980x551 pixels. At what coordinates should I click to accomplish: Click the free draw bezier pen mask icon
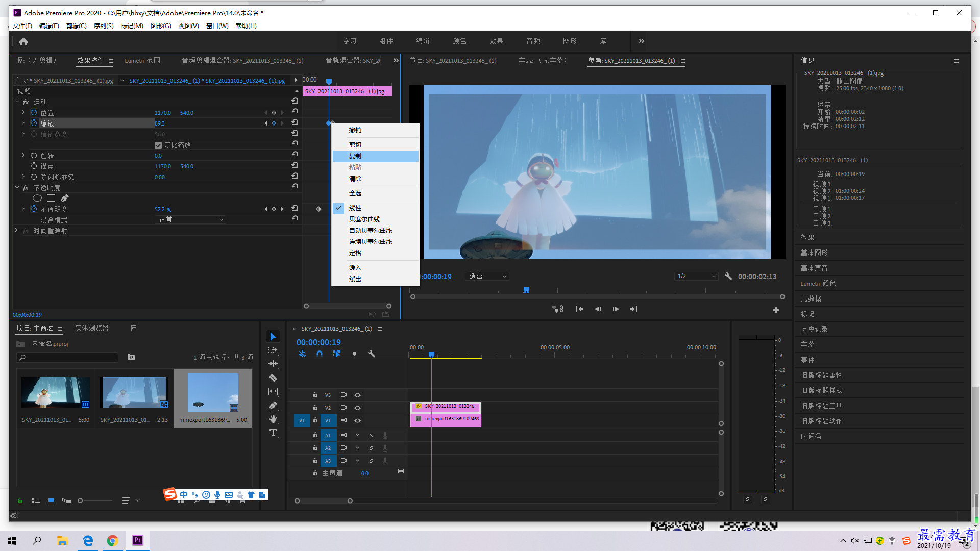coord(64,198)
